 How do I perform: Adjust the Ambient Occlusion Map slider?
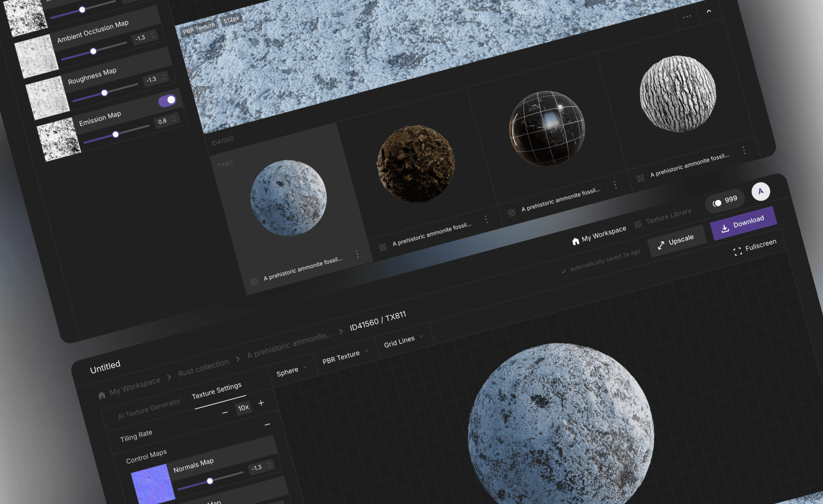[94, 51]
